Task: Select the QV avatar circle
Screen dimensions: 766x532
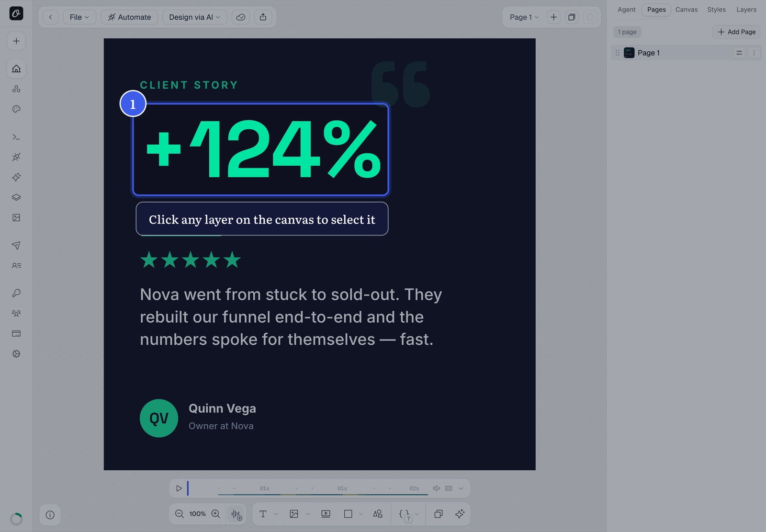Action: (159, 419)
